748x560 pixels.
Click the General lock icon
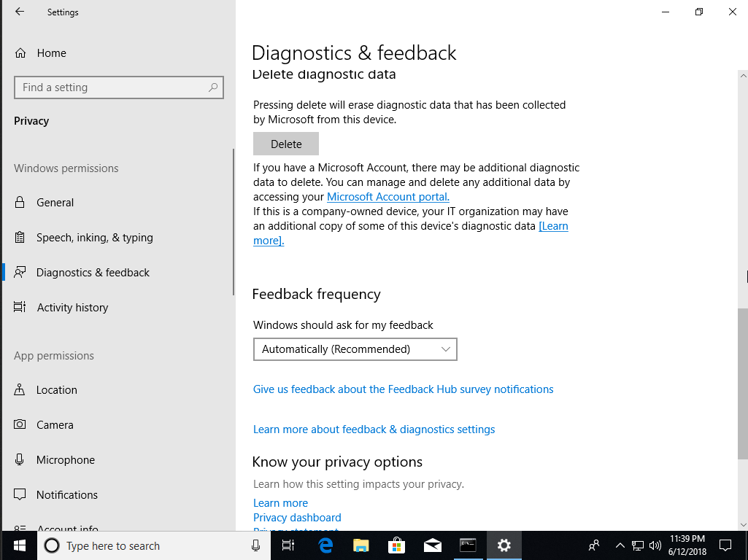(20, 202)
